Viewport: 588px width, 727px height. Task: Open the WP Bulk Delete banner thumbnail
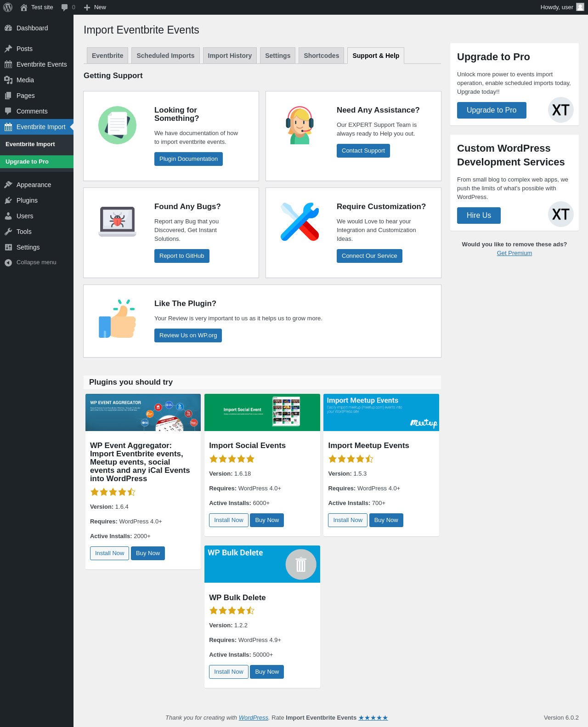[262, 564]
